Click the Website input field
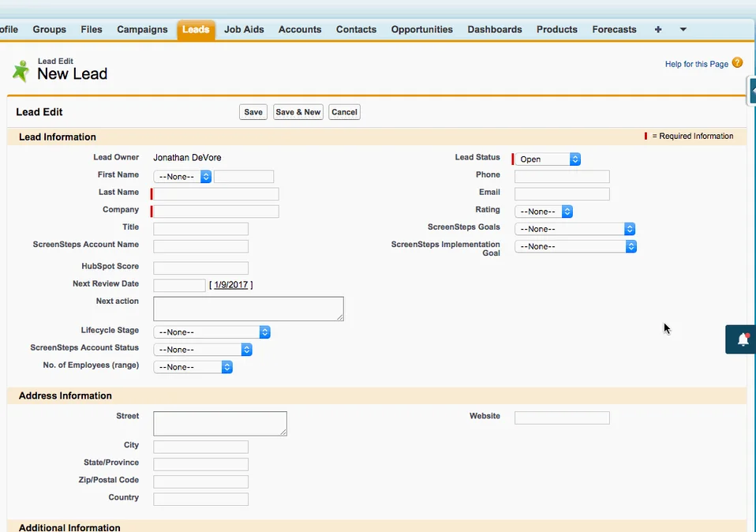The width and height of the screenshot is (756, 532). click(x=562, y=418)
